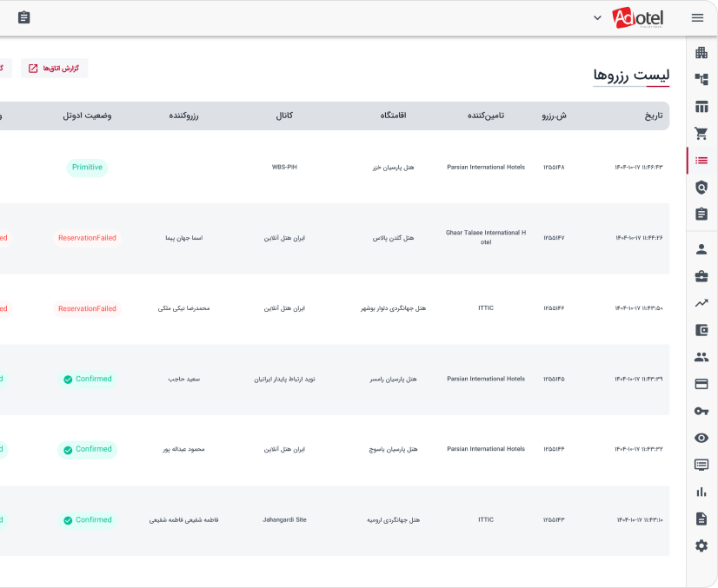
Task: Open the hamburger menu in header
Action: (697, 17)
